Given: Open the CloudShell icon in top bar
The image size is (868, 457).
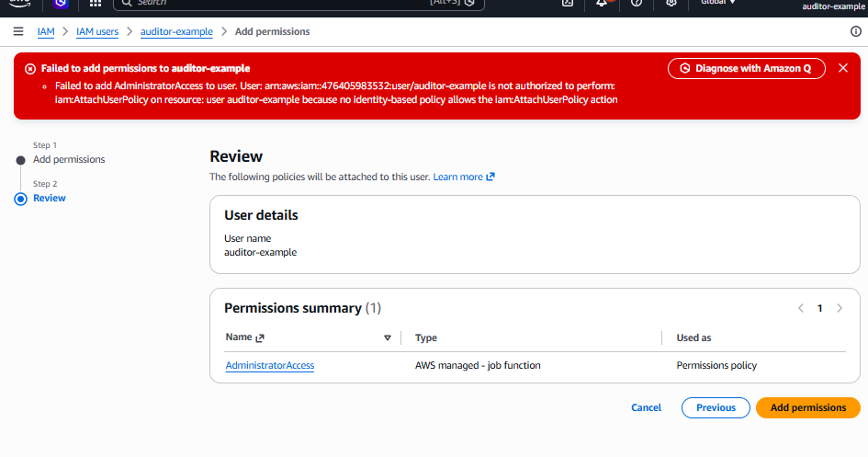Looking at the screenshot, I should click(x=568, y=4).
